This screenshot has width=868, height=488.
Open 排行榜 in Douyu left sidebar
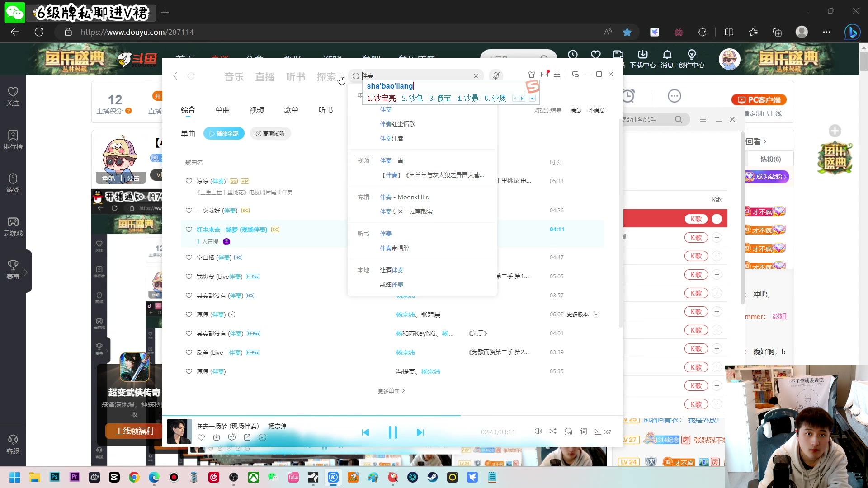pyautogui.click(x=13, y=140)
